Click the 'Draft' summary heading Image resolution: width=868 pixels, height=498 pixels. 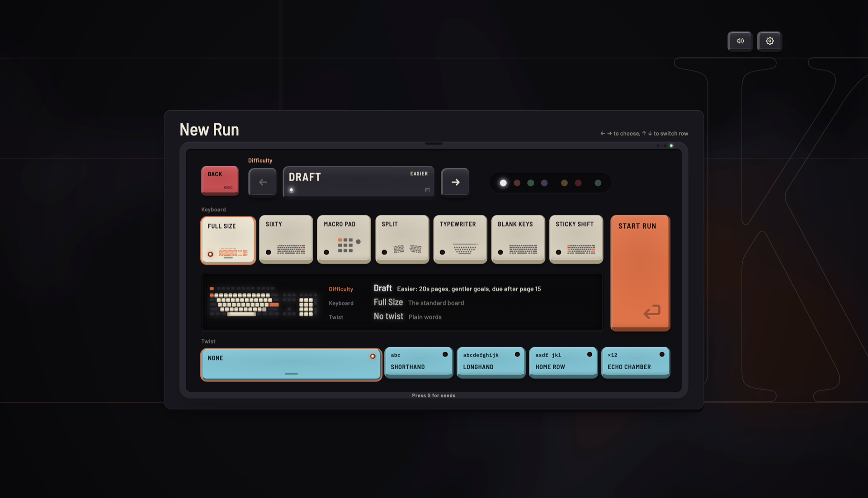[382, 288]
